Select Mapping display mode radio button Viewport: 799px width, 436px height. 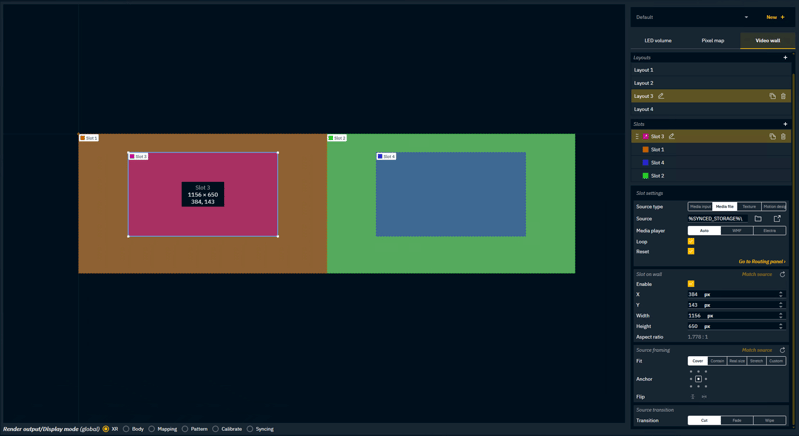pyautogui.click(x=151, y=429)
